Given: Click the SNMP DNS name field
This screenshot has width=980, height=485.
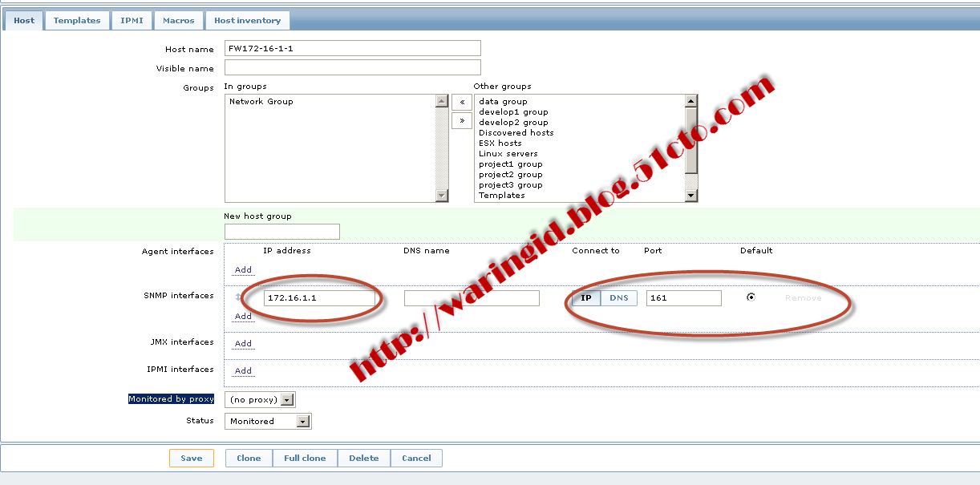Looking at the screenshot, I should (x=472, y=298).
